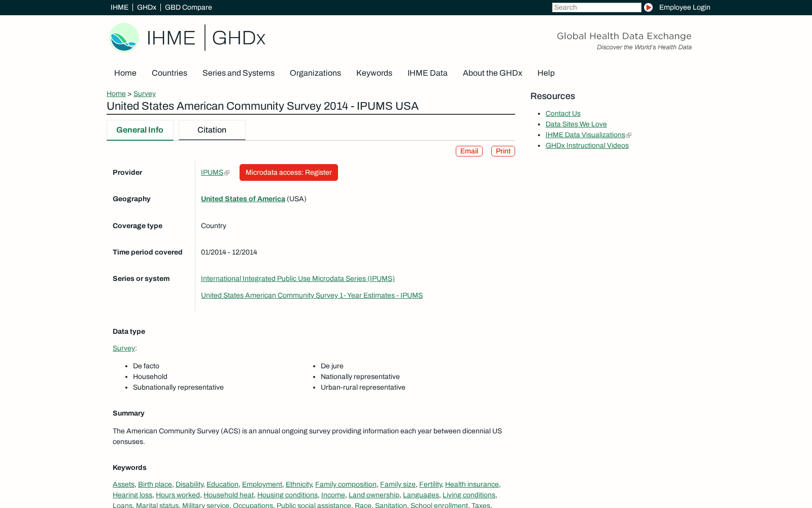Open GHDx link in top bar
812x508 pixels.
pyautogui.click(x=147, y=7)
